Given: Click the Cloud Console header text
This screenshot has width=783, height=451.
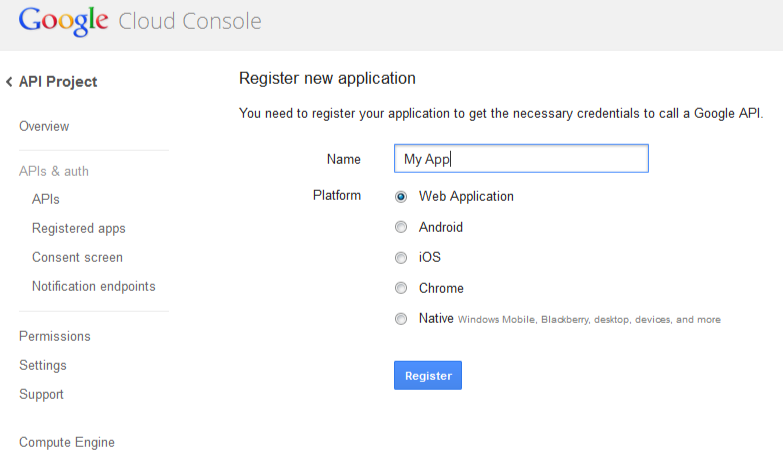Looking at the screenshot, I should pyautogui.click(x=190, y=21).
